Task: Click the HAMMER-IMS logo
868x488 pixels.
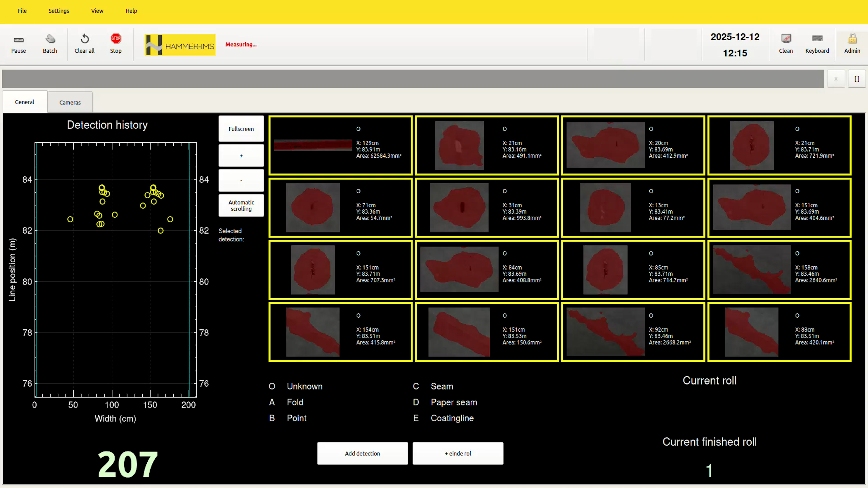Action: point(180,45)
